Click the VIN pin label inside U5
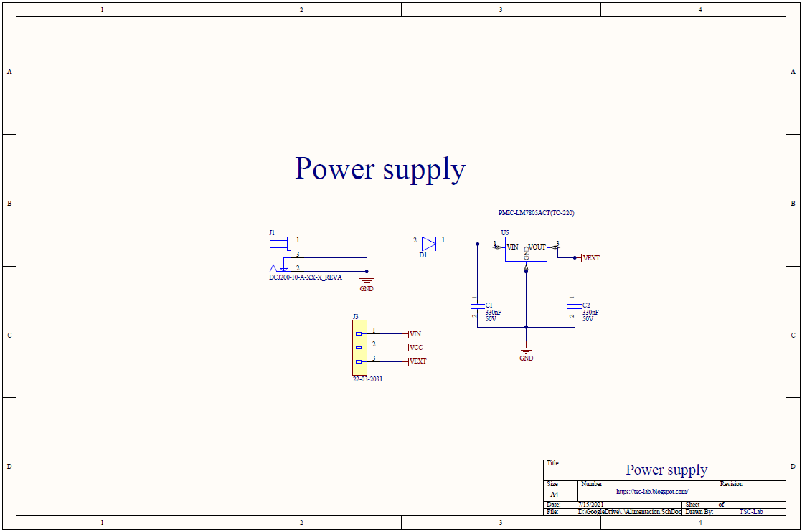 point(512,247)
